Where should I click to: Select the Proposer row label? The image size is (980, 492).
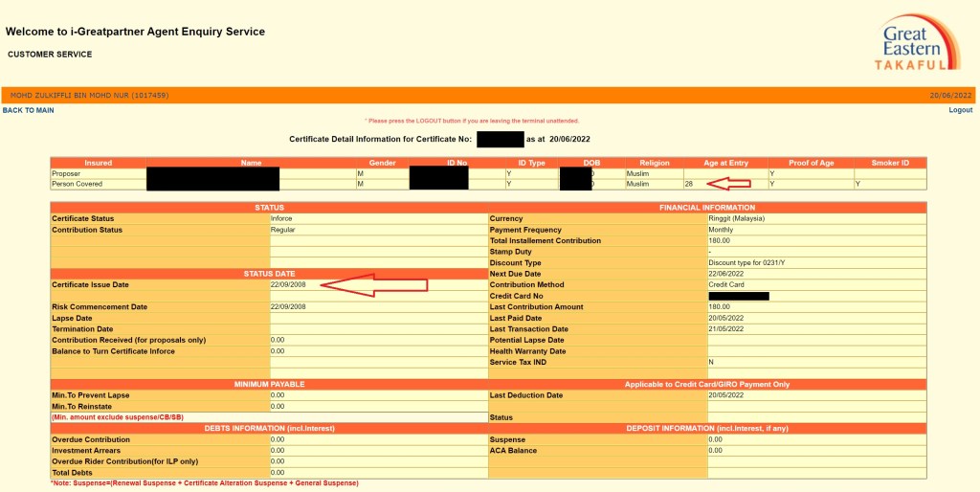click(x=67, y=173)
